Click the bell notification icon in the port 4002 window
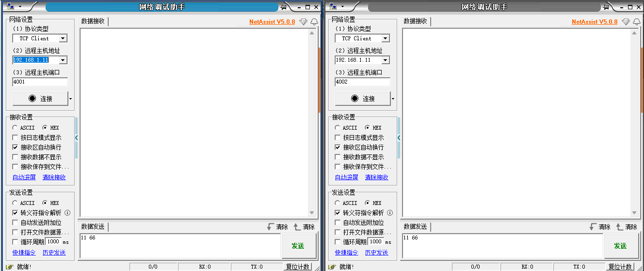This screenshot has width=644, height=271. pyautogui.click(x=637, y=22)
